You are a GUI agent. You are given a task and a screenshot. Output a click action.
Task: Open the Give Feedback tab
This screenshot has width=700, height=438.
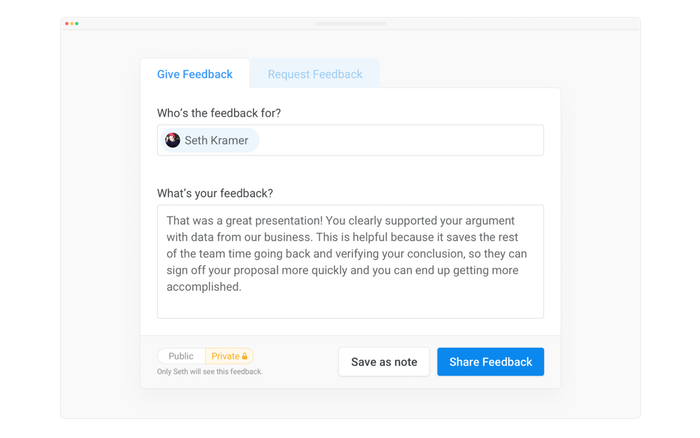[x=195, y=74]
